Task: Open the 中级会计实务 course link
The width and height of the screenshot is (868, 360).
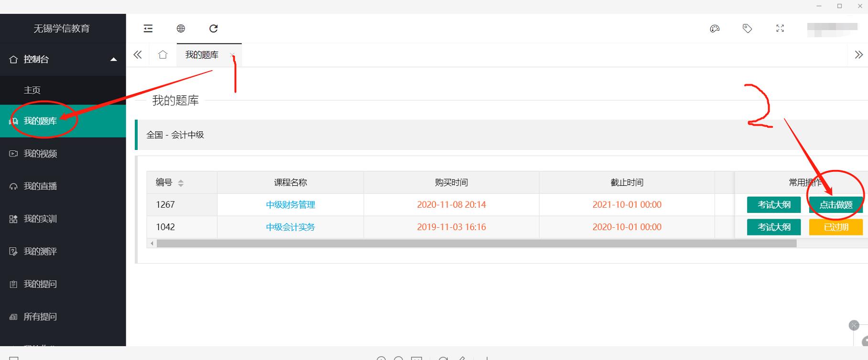Action: (291, 227)
